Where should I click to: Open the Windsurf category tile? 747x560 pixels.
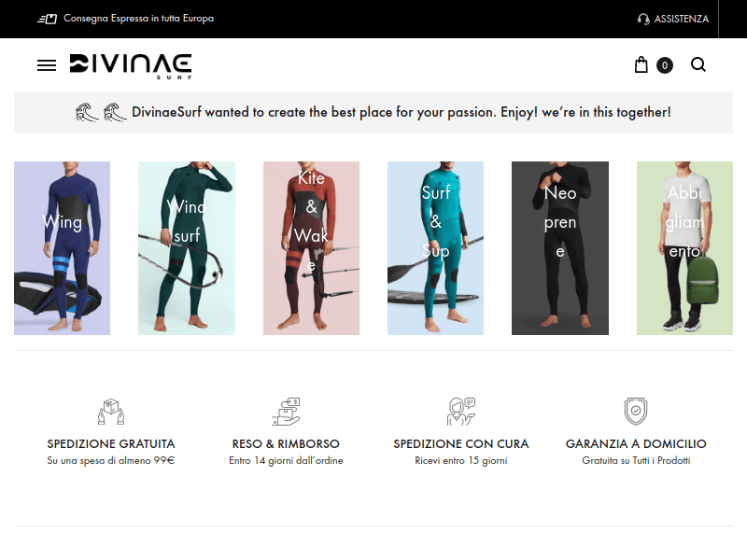(187, 248)
